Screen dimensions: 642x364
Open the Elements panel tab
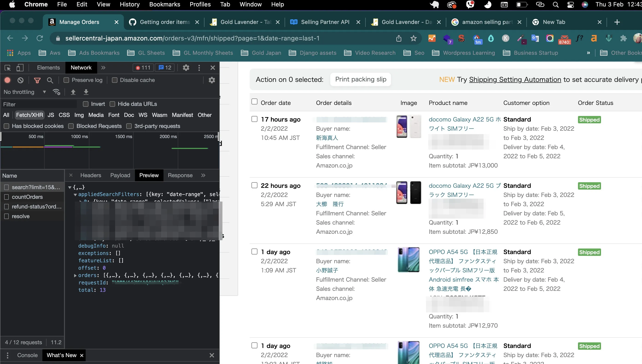pos(48,68)
